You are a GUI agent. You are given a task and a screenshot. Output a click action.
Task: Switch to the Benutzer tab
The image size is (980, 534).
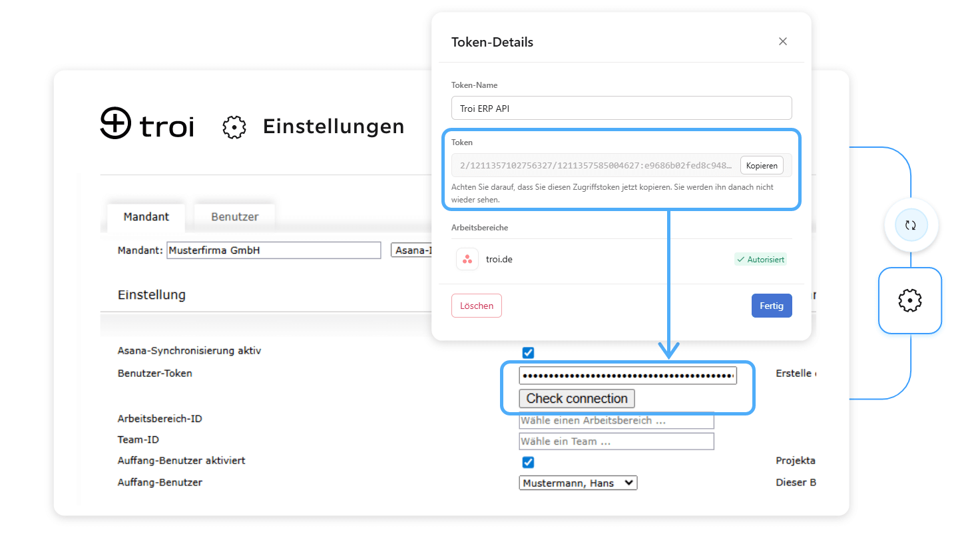tap(234, 216)
